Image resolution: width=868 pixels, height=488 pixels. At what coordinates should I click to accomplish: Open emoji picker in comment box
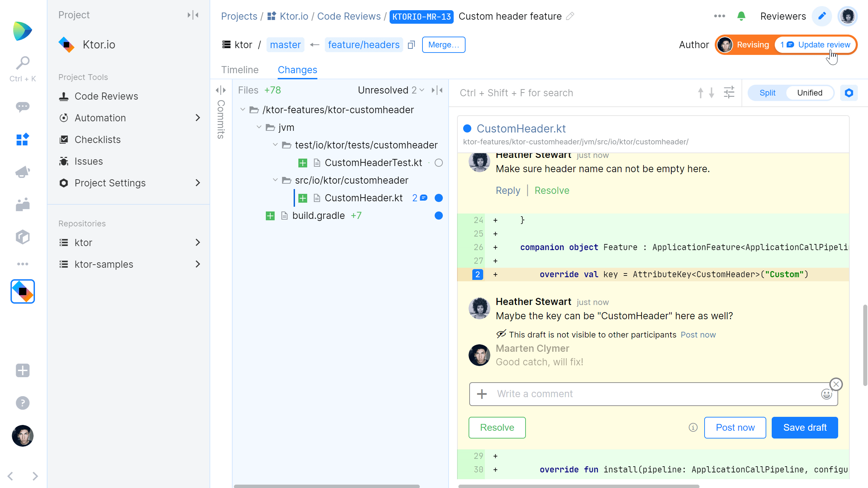coord(827,394)
